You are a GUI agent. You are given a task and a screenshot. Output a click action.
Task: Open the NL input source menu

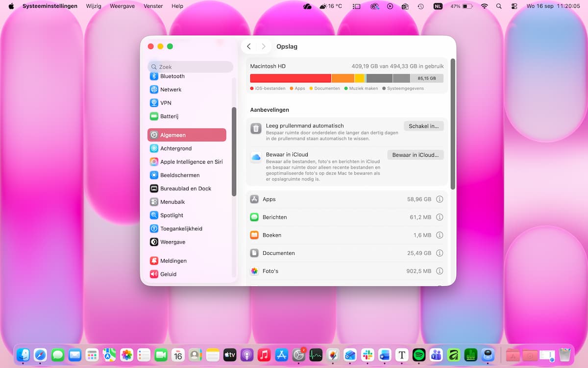pos(438,6)
